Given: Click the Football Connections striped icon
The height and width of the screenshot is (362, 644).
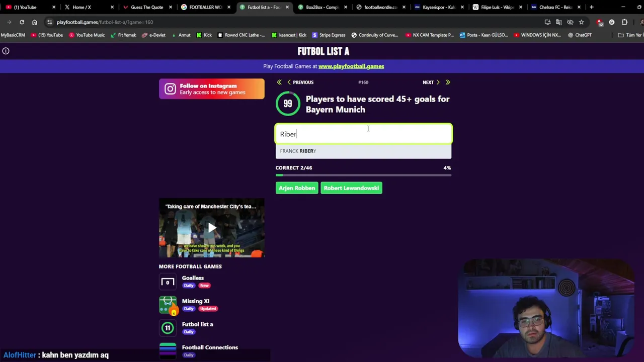Looking at the screenshot, I should point(168,350).
